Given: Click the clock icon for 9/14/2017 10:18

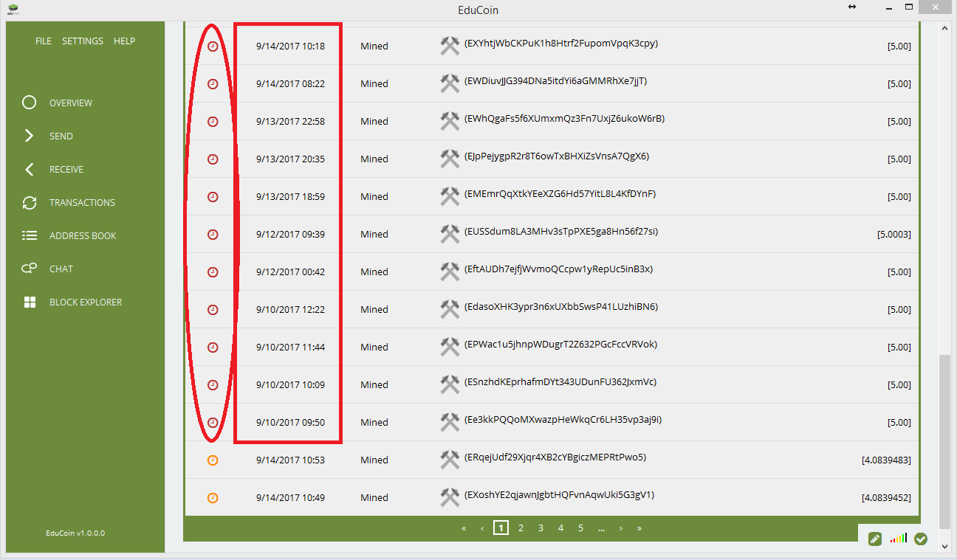Looking at the screenshot, I should point(213,46).
